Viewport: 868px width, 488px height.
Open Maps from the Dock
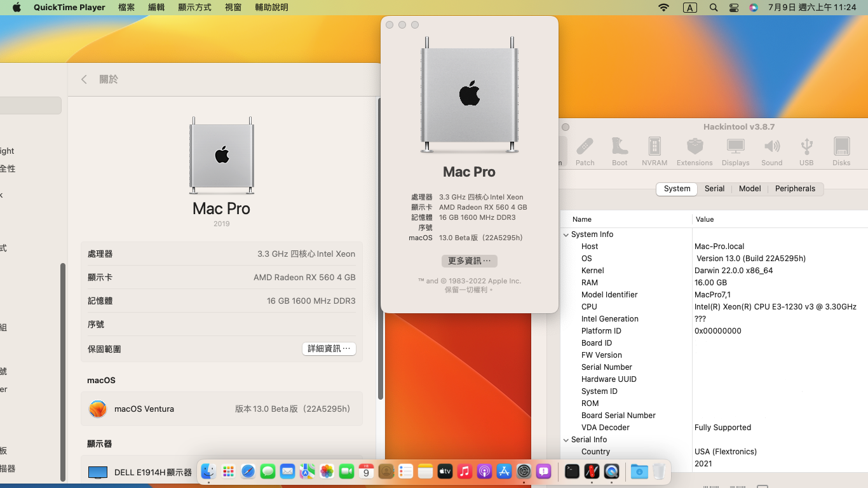pyautogui.click(x=307, y=471)
